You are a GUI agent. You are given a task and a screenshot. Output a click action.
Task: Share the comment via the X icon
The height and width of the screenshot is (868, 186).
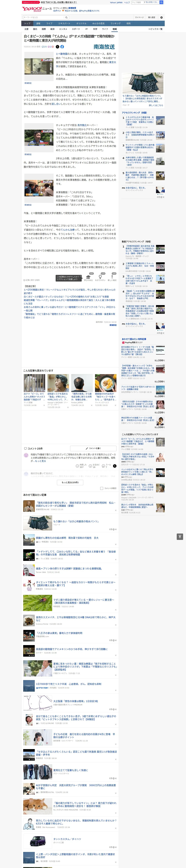click(114, 466)
